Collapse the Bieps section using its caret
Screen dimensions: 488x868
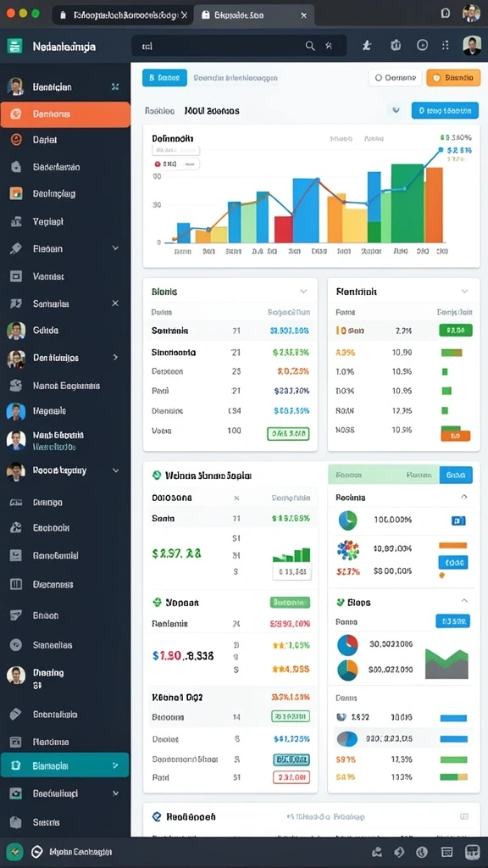[464, 601]
